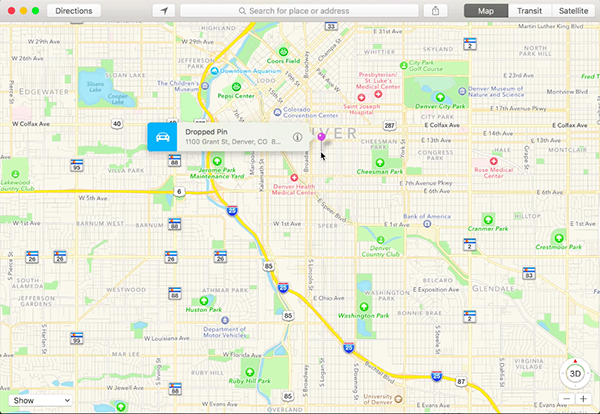
Task: Toggle the 3D view button
Action: pyautogui.click(x=575, y=373)
